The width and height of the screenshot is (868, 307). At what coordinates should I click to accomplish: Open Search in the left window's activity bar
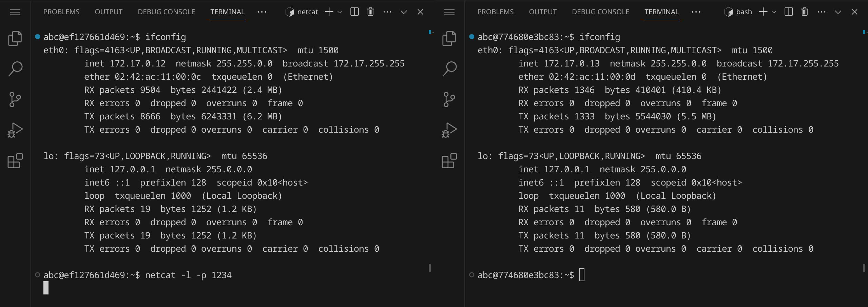[x=15, y=69]
